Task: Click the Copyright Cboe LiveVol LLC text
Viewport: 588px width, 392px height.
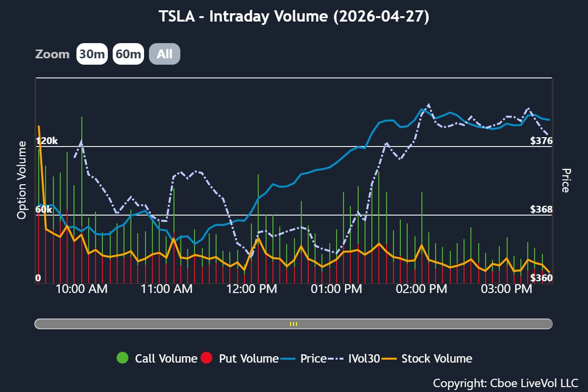Action: 506,383
